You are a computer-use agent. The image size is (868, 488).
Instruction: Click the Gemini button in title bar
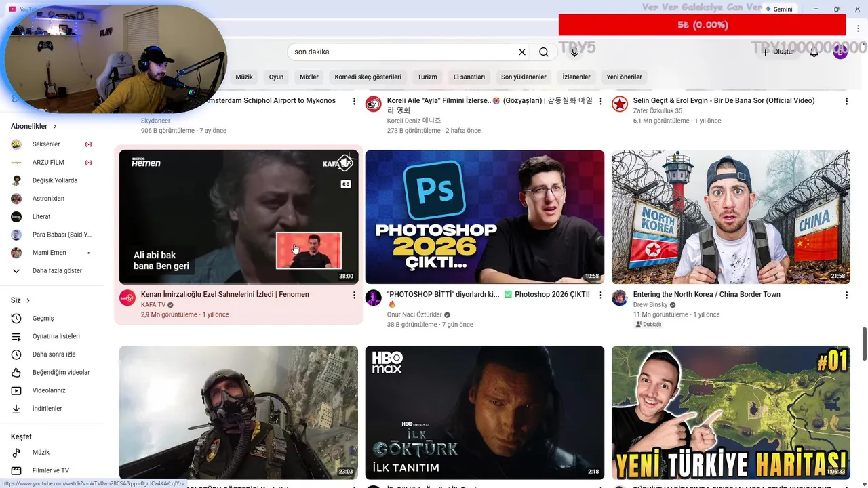click(778, 9)
